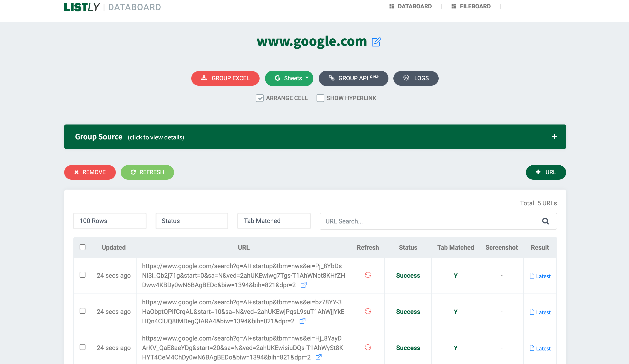Click the edit pencil icon beside www.google.com

(x=376, y=42)
